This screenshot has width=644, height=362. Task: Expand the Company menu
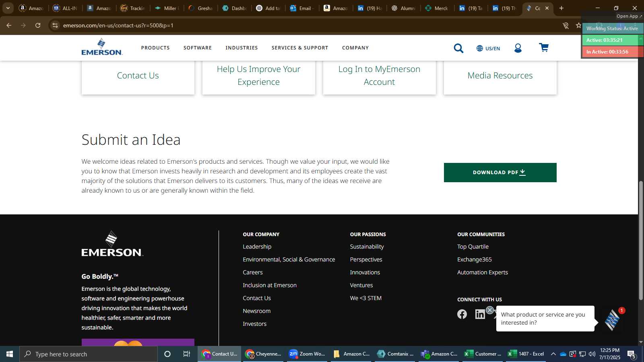pos(355,48)
